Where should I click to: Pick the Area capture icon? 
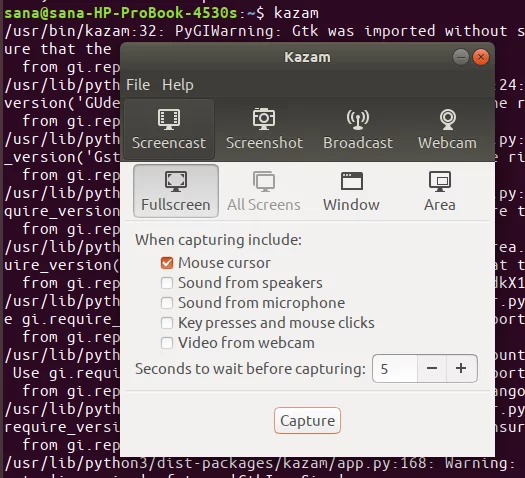click(440, 181)
